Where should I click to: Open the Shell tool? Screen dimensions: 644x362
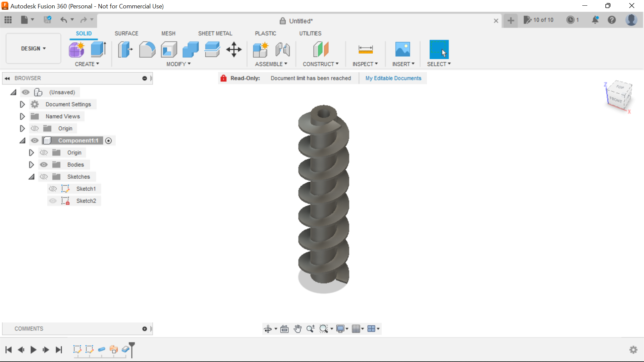click(169, 49)
